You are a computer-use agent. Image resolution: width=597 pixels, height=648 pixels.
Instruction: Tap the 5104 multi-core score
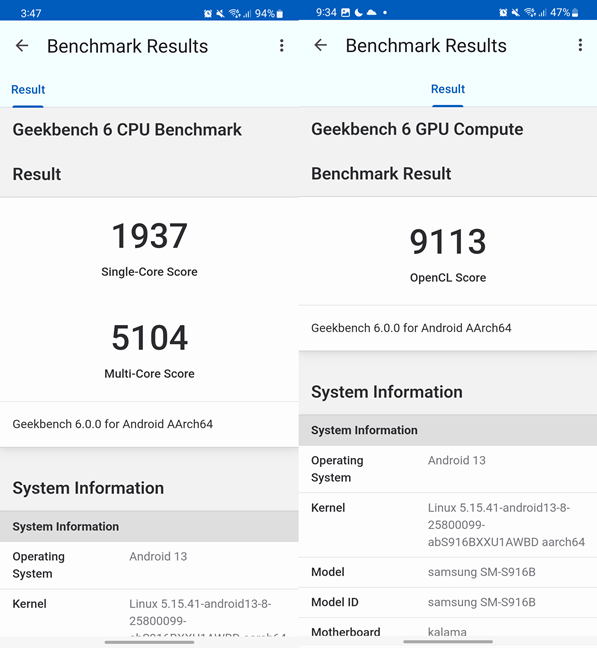(150, 338)
